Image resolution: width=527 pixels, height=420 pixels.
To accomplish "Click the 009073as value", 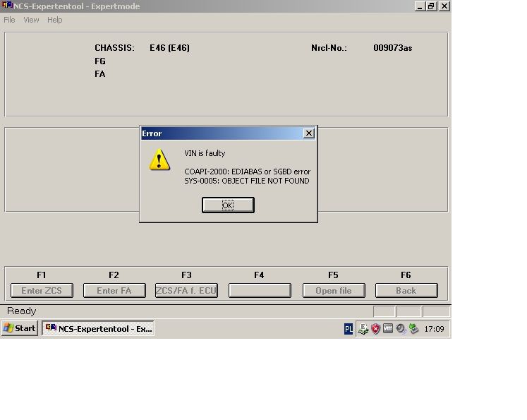I will 392,48.
